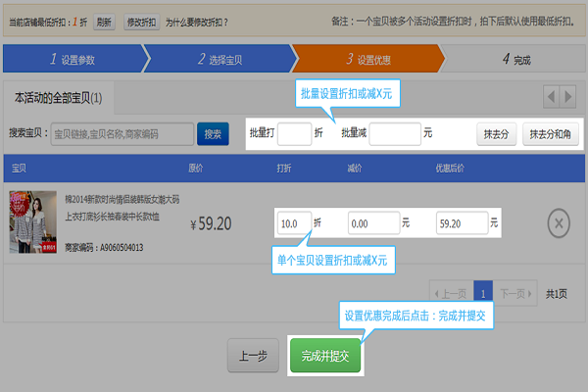
Task: Go to step 1 设置参数
Action: (73, 59)
